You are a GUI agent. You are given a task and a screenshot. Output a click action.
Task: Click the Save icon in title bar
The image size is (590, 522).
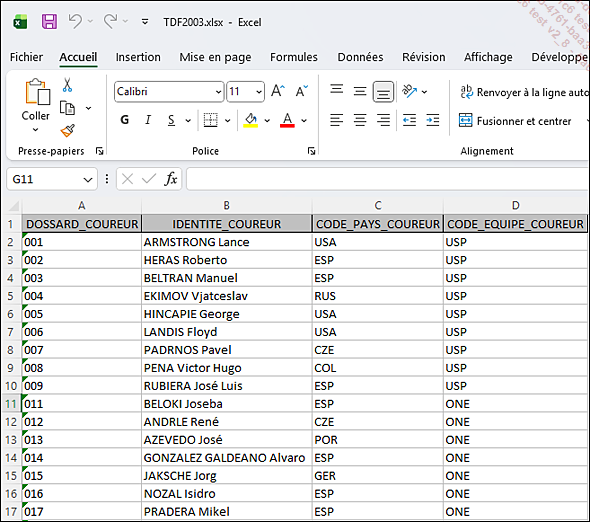(x=49, y=22)
